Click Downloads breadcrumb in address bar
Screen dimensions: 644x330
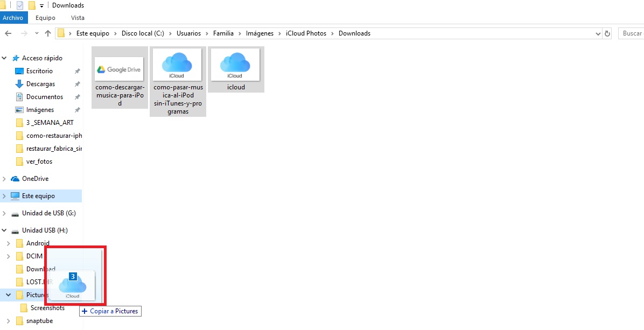pos(354,34)
